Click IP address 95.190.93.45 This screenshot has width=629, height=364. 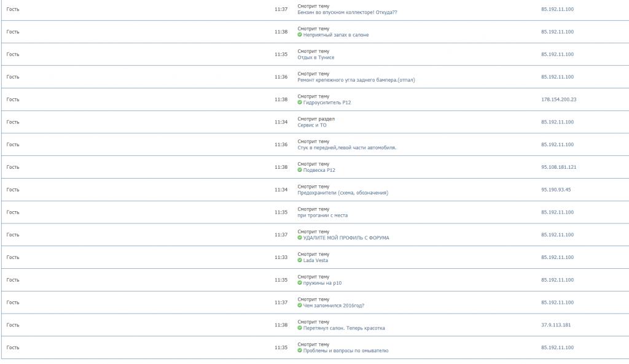point(555,190)
